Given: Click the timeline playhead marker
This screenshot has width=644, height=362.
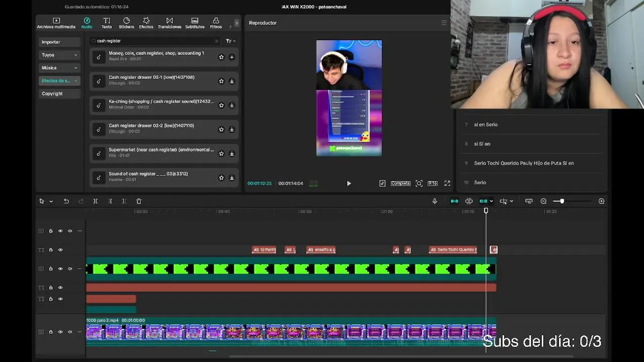Looking at the screenshot, I should tap(486, 211).
